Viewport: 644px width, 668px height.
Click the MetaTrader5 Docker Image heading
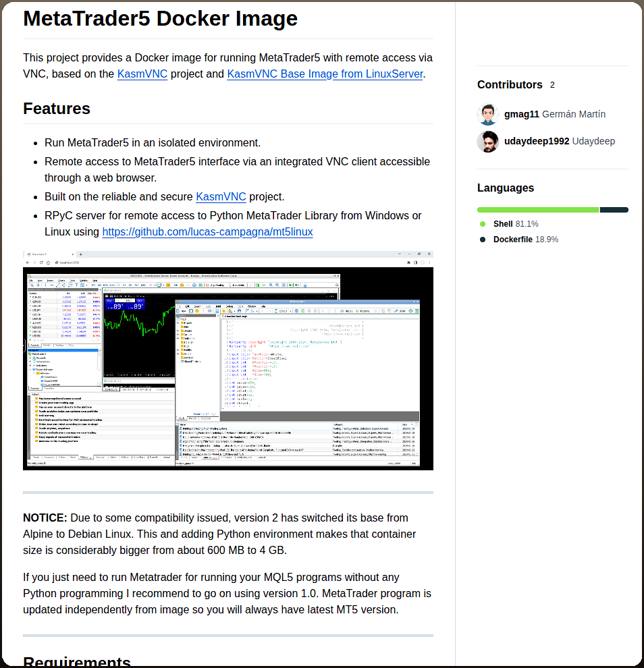[x=160, y=19]
